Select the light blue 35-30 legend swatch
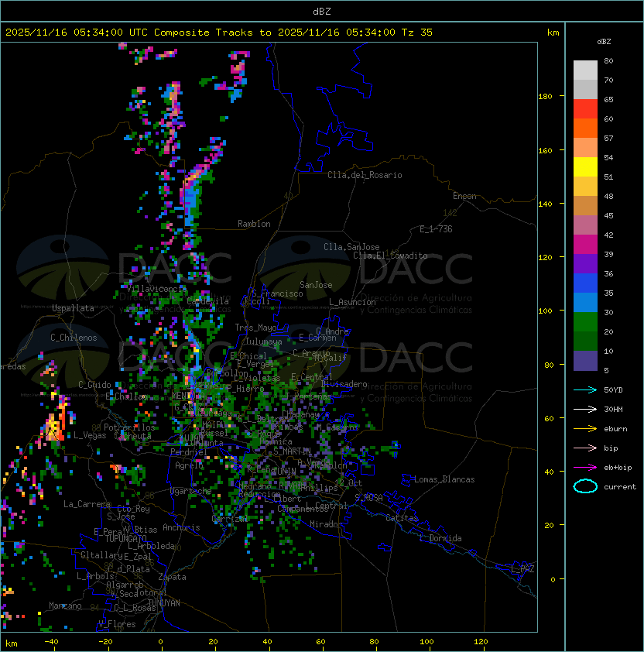This screenshot has width=644, height=652. point(585,302)
